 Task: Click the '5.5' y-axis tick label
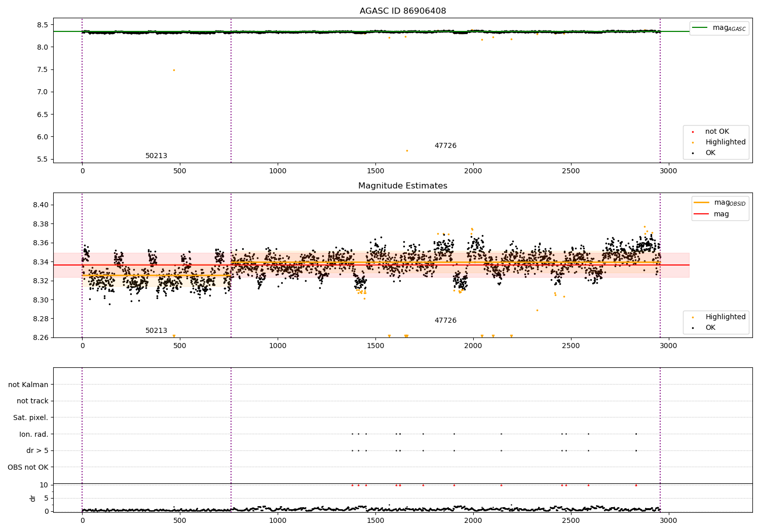click(x=43, y=159)
